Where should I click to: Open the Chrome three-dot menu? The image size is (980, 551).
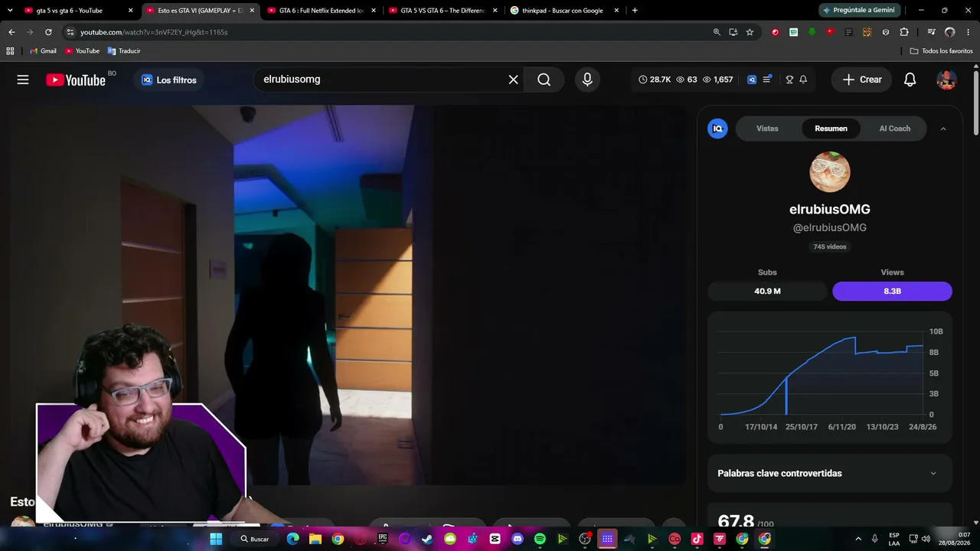968,32
